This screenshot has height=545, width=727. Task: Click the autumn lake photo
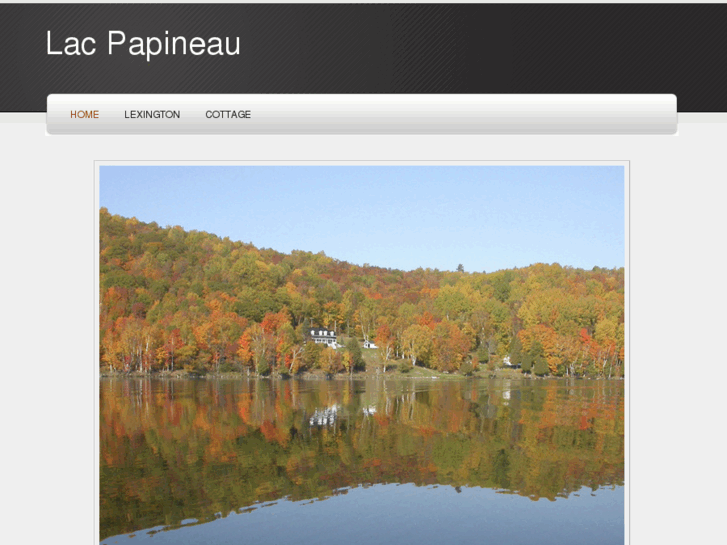click(362, 355)
